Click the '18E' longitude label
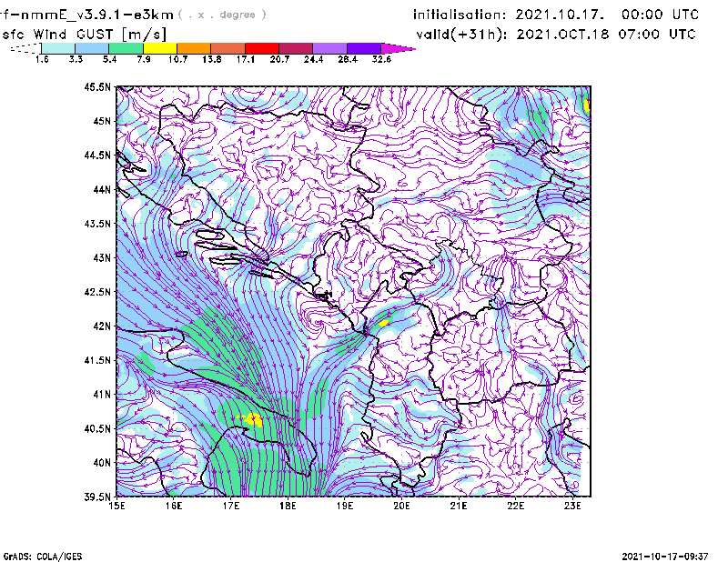 click(x=288, y=506)
